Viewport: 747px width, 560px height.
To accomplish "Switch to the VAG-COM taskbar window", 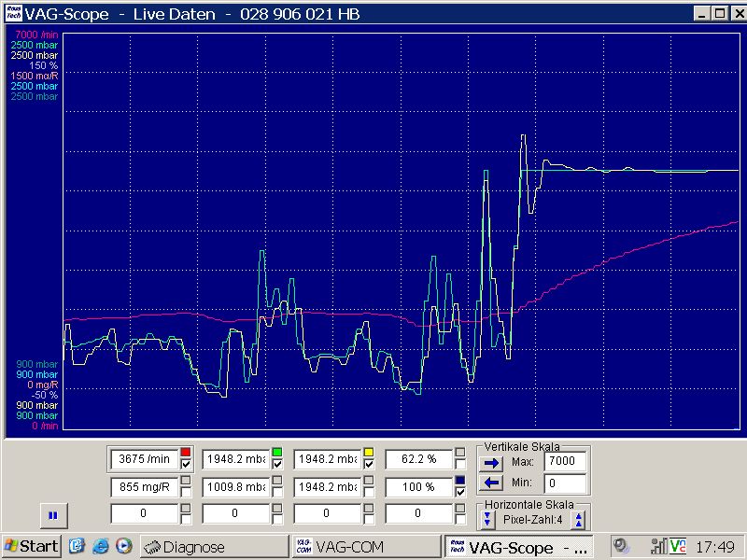I will click(364, 546).
